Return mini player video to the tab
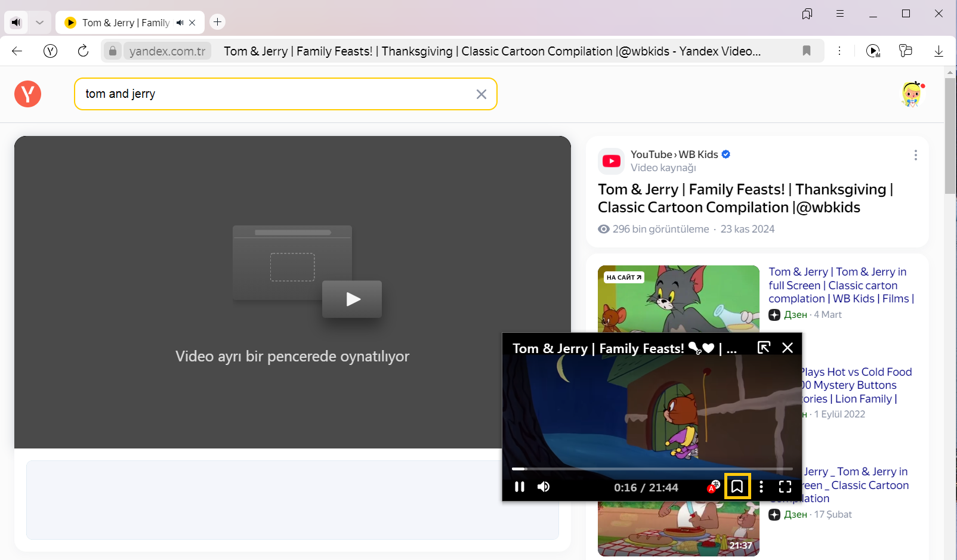Image resolution: width=957 pixels, height=560 pixels. [764, 348]
